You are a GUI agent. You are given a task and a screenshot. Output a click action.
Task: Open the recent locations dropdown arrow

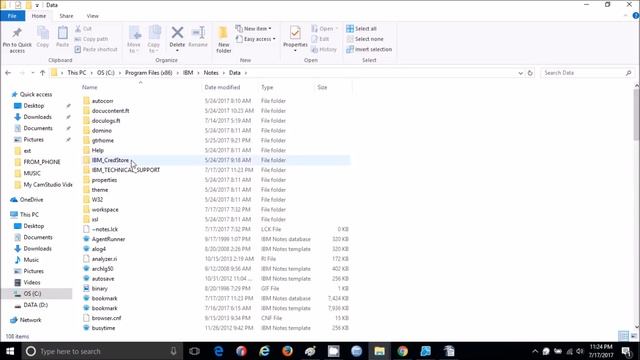click(33, 73)
